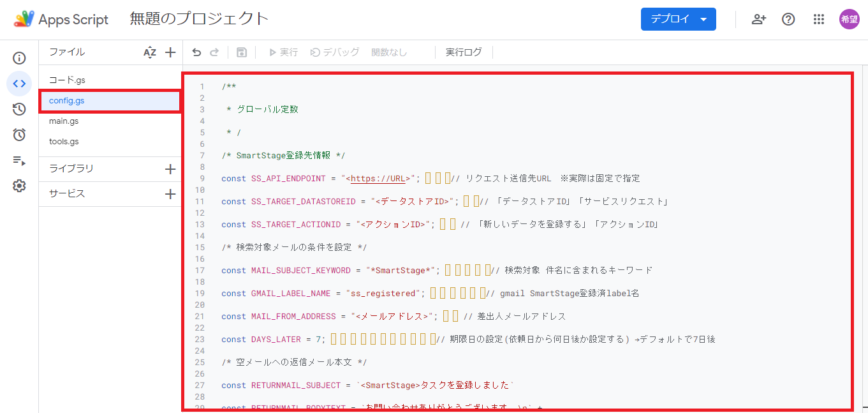Select the Editor code icon in sidebar
This screenshot has width=868, height=413.
click(x=19, y=84)
